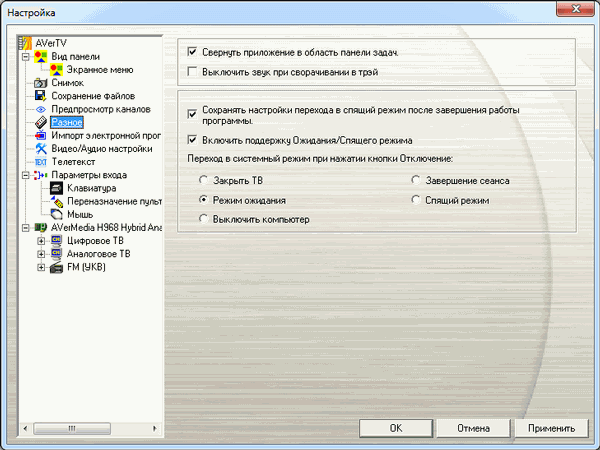Viewport: 600px width, 450px height.
Task: Click the Видео/Аудио настройки tools icon
Action: pyautogui.click(x=41, y=149)
